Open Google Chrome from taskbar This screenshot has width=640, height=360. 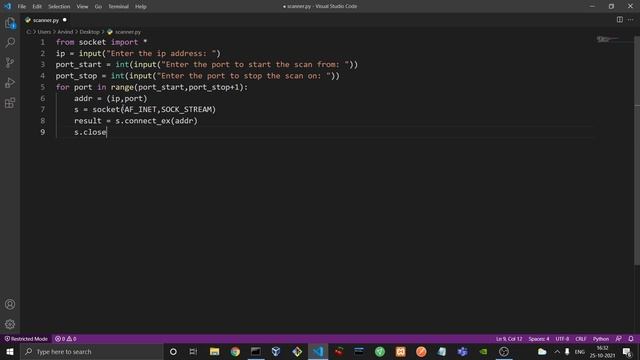(235, 351)
